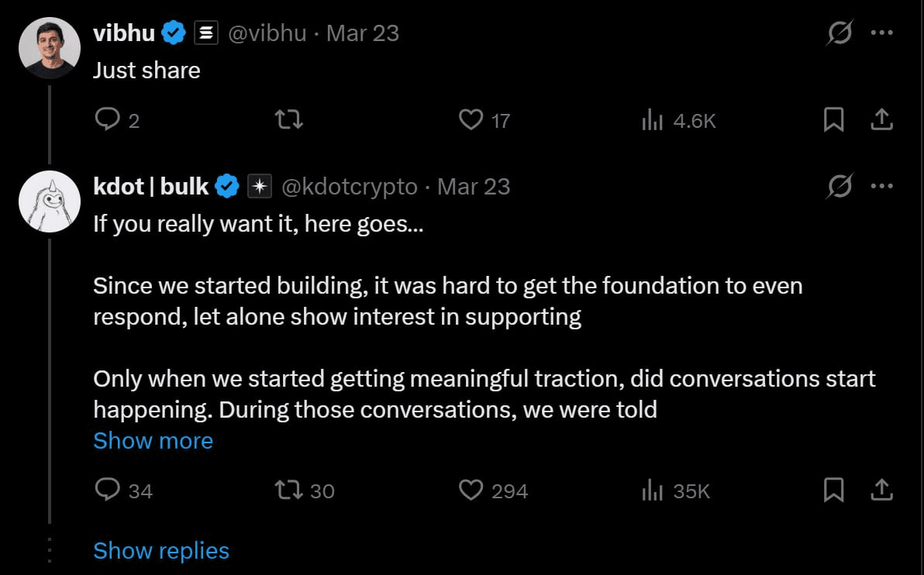Repost vibhu's 'Just share' tweet
The height and width of the screenshot is (575, 924).
(x=289, y=119)
